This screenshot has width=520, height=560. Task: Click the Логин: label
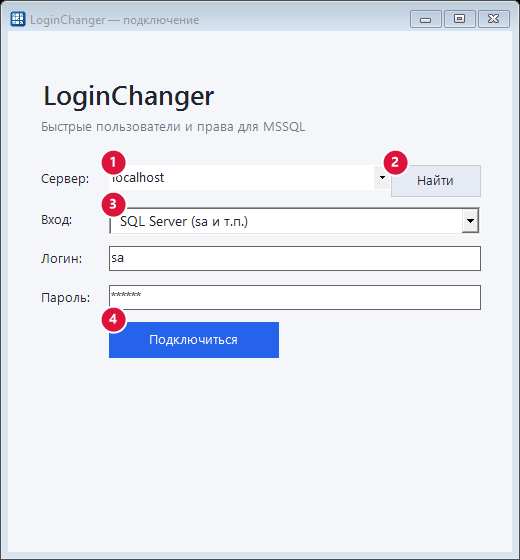[61, 259]
